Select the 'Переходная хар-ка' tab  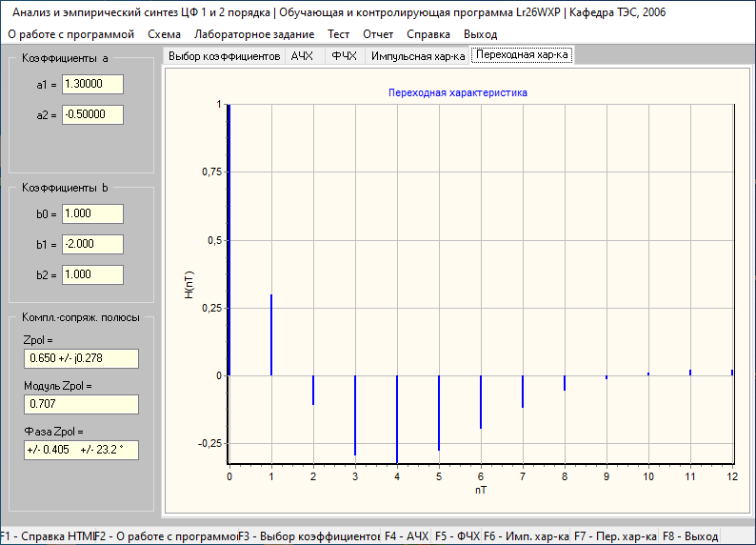(x=522, y=55)
